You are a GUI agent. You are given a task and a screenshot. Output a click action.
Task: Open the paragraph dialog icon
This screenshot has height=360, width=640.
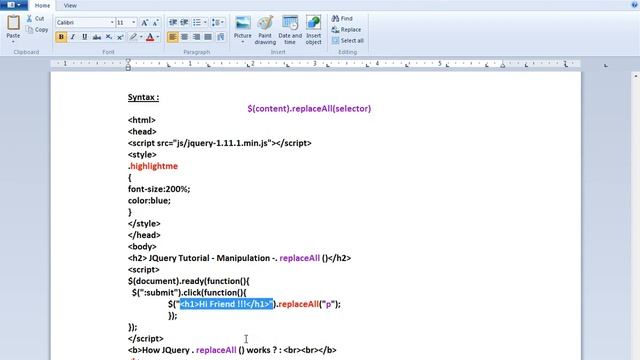coord(220,37)
